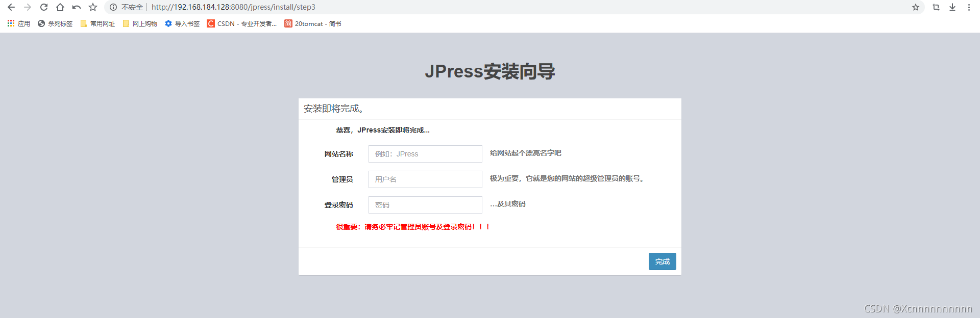Open the 导入书签 bookmark
Viewport: 980px width, 318px height.
[182, 23]
